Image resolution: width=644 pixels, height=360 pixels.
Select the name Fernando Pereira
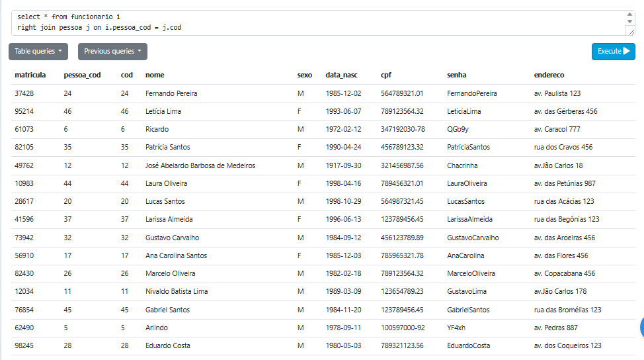click(171, 93)
